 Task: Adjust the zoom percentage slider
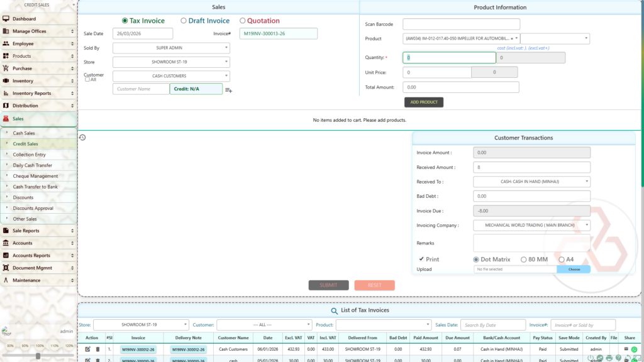(x=38, y=356)
